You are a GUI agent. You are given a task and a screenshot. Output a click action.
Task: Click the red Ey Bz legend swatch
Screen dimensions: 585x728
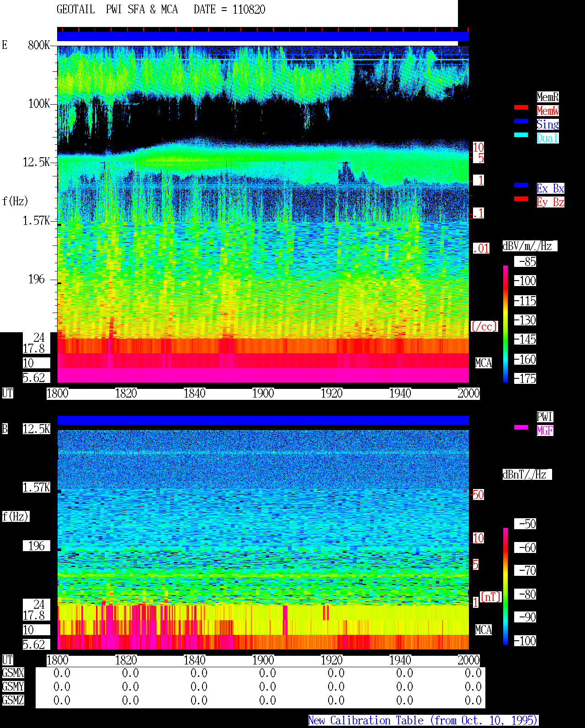[521, 199]
